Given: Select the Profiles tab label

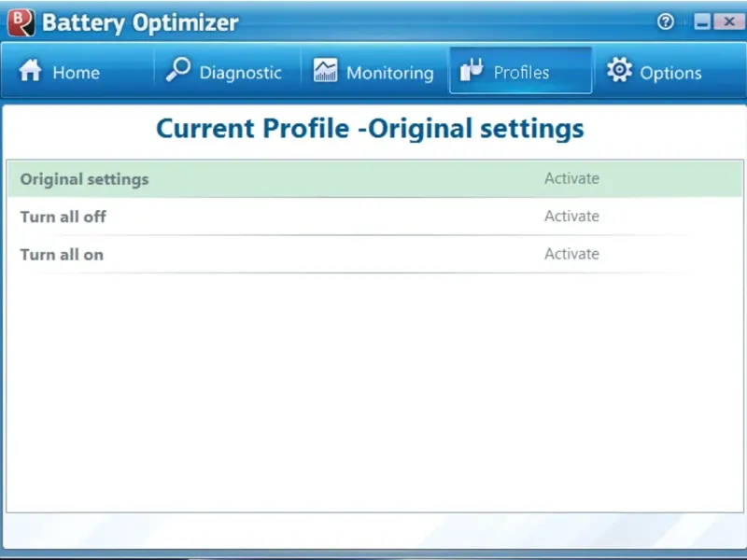Looking at the screenshot, I should coord(521,73).
